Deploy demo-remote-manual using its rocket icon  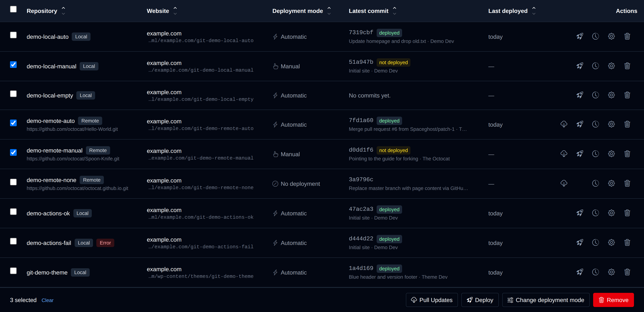point(580,154)
